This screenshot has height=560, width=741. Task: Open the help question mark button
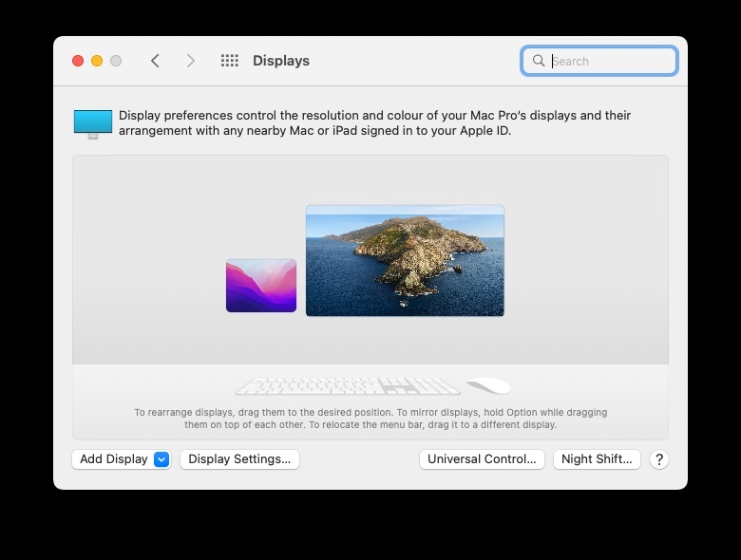659,459
